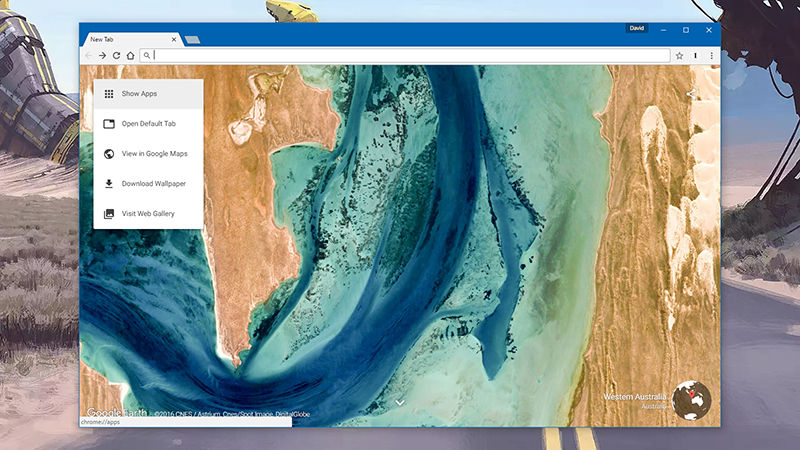Reload the page with the refresh icon
This screenshot has width=800, height=450.
pyautogui.click(x=116, y=56)
